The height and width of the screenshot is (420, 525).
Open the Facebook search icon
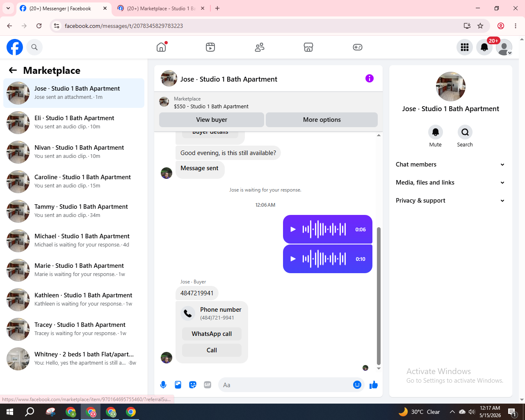pyautogui.click(x=34, y=47)
